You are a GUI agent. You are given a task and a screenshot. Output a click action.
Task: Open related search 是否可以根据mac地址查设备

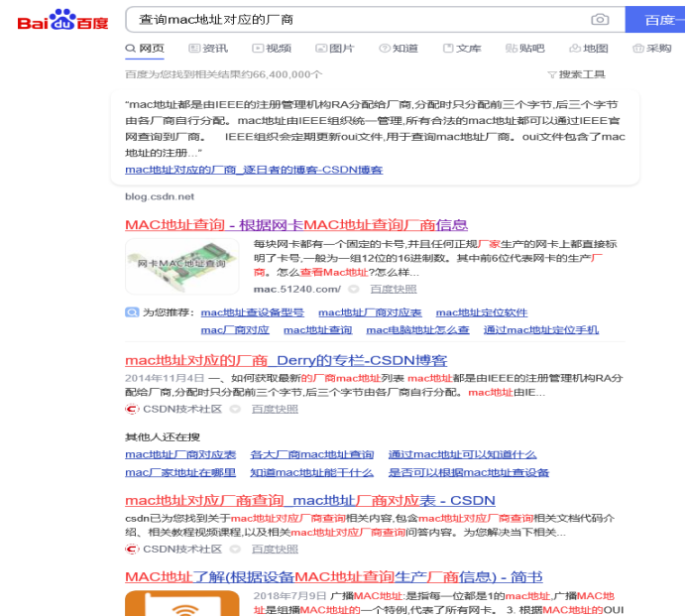[x=469, y=472]
